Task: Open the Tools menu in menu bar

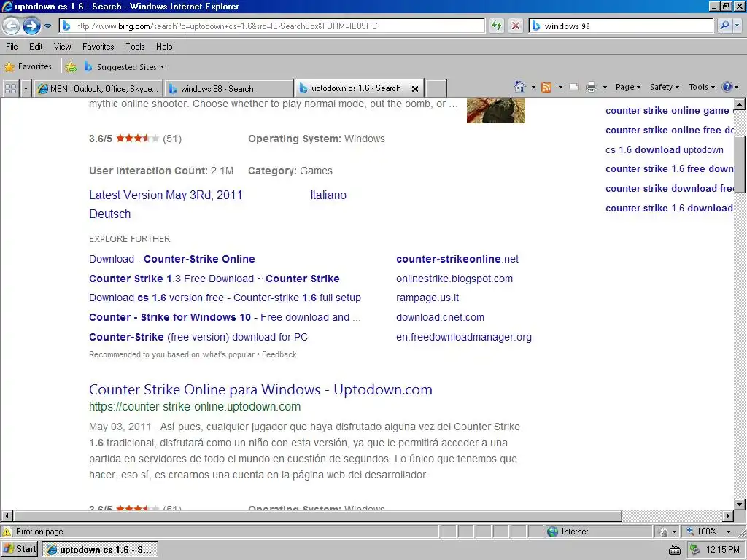Action: [135, 47]
